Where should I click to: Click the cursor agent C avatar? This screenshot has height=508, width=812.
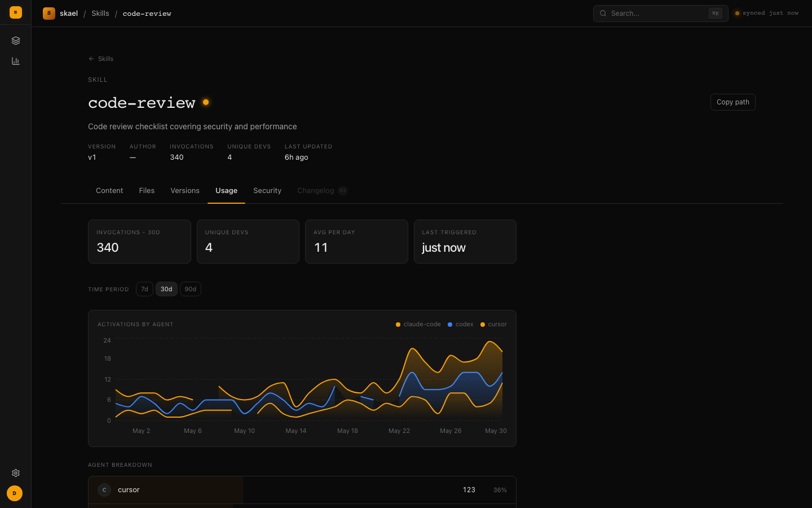click(104, 490)
